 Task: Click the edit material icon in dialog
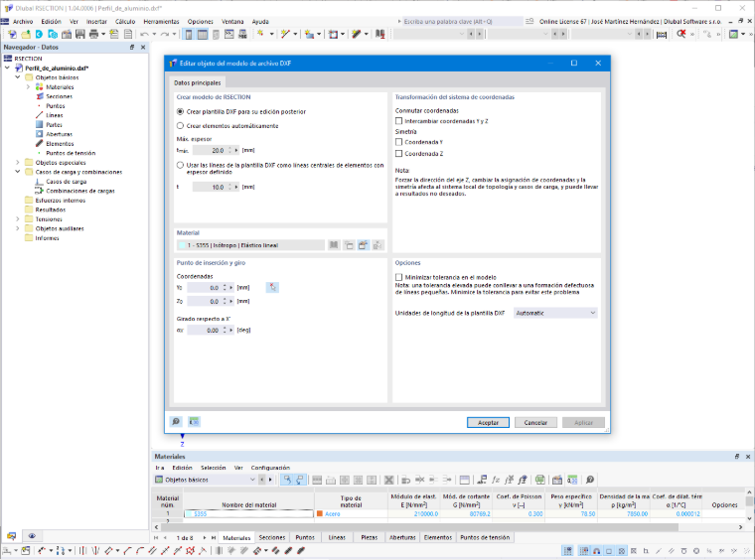pyautogui.click(x=363, y=245)
